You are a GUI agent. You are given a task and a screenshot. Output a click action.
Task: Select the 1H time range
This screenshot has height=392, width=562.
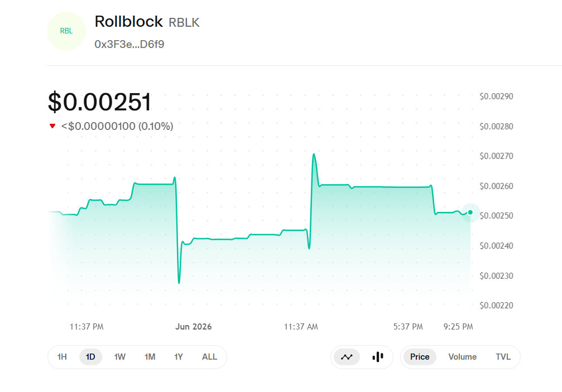[62, 357]
